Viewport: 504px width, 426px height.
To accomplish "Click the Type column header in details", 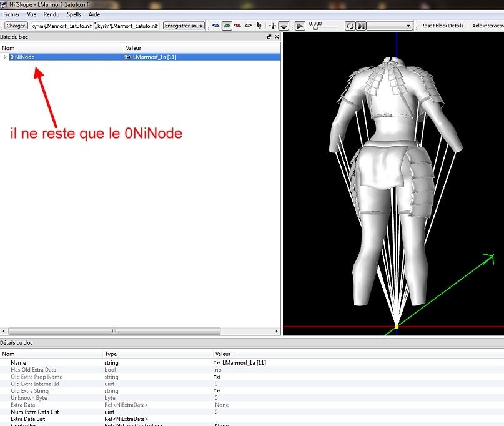I will tap(157, 354).
